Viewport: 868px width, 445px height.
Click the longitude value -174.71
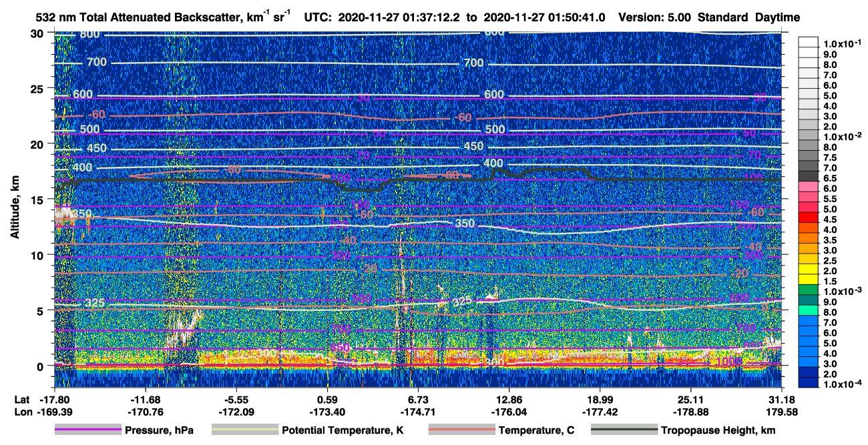click(x=418, y=412)
